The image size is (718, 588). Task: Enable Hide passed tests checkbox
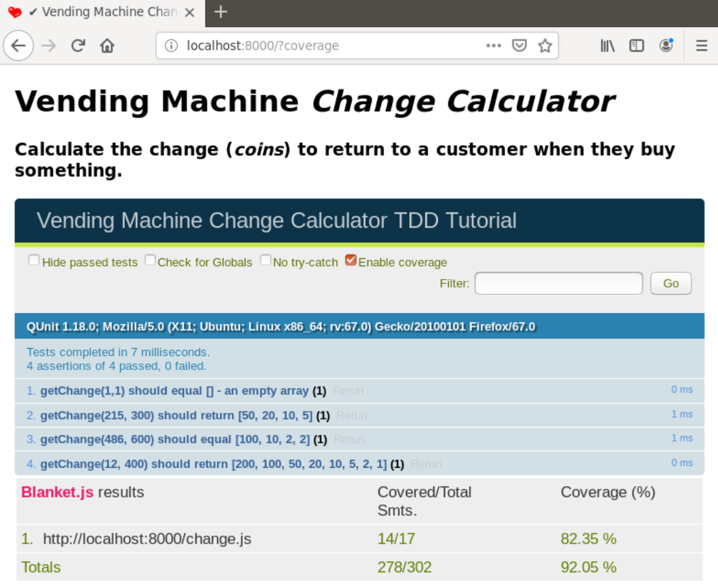tap(34, 260)
